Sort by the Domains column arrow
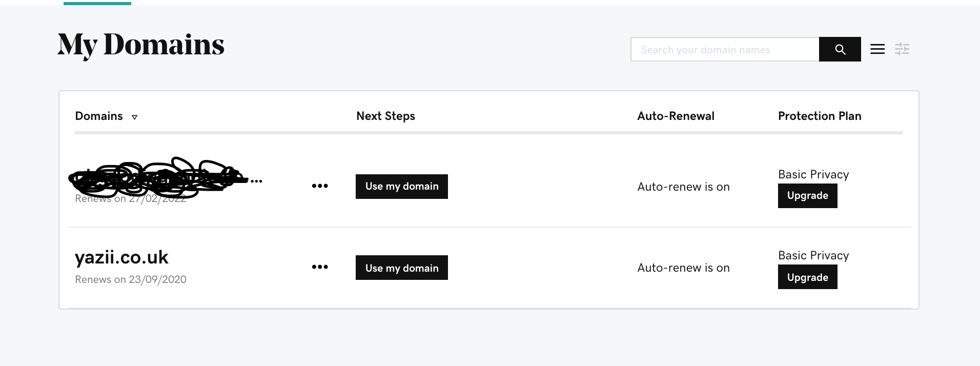The width and height of the screenshot is (980, 366). (134, 117)
